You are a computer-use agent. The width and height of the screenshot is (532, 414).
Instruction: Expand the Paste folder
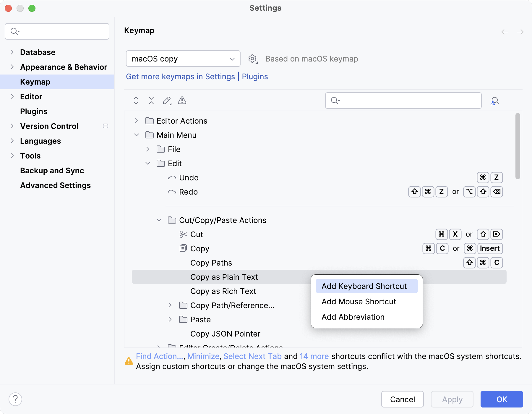click(170, 319)
